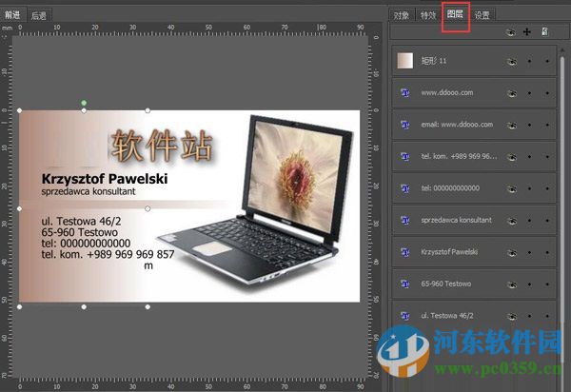This screenshot has width=571, height=392.
Task: Select layer name www.ddooo.com in list
Action: (447, 92)
